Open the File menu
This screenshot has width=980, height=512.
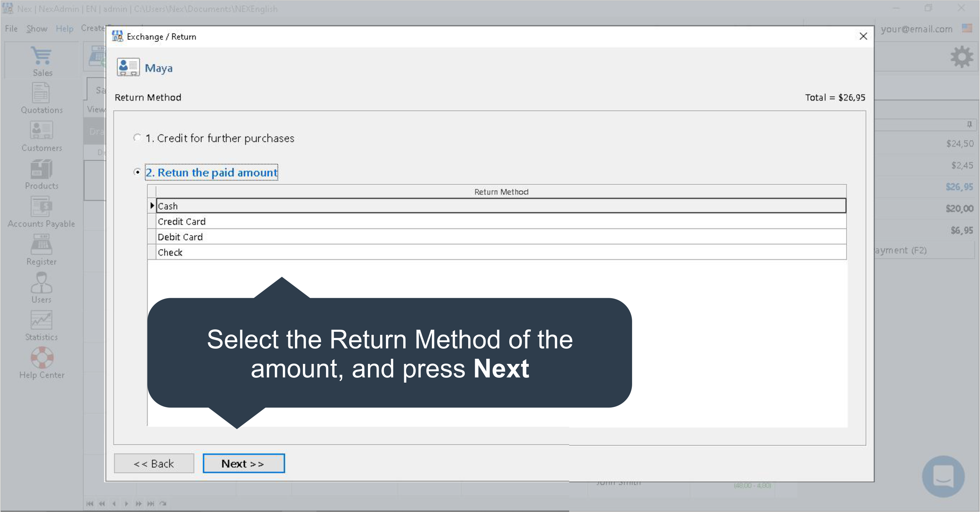(x=11, y=29)
